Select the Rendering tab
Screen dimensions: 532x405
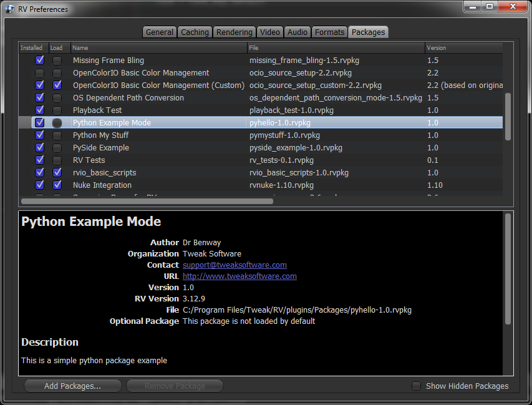point(235,32)
